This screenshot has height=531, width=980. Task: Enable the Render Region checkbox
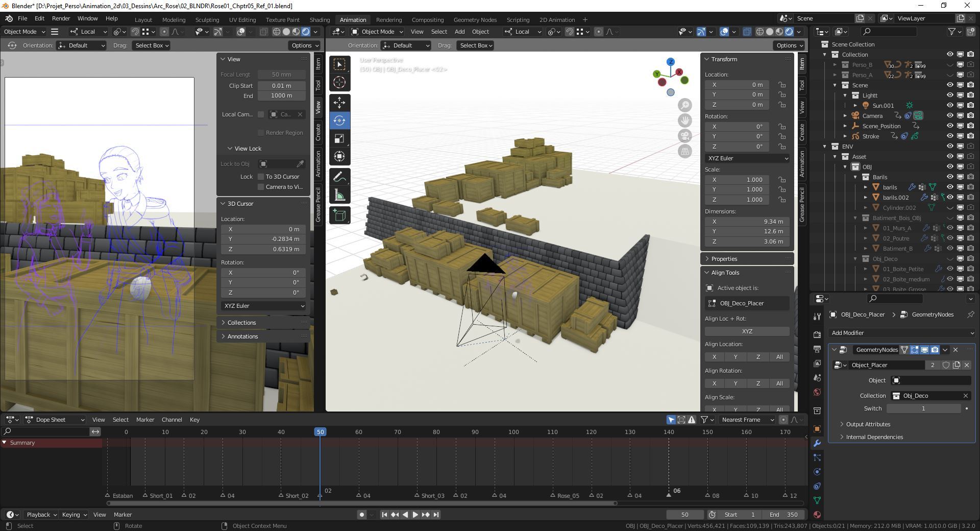click(261, 133)
